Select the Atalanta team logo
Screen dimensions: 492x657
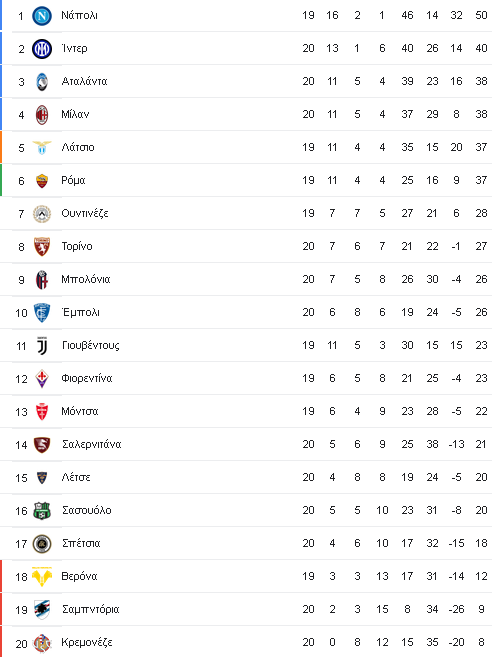(x=42, y=82)
